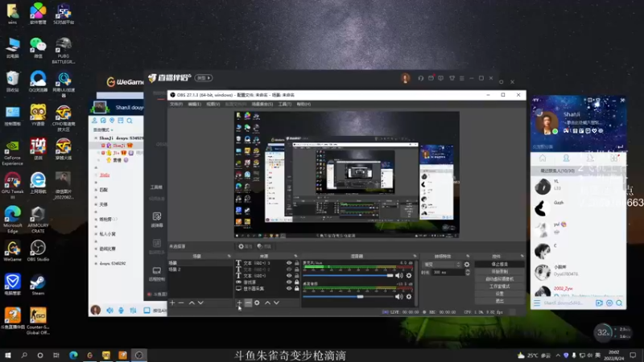
Task: Open streaming companion header menu icon
Action: (461, 78)
